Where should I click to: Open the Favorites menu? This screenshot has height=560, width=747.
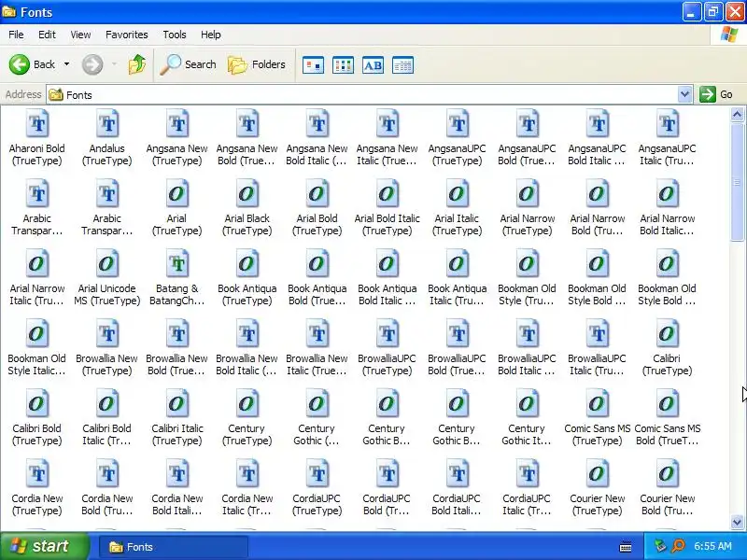pyautogui.click(x=127, y=35)
